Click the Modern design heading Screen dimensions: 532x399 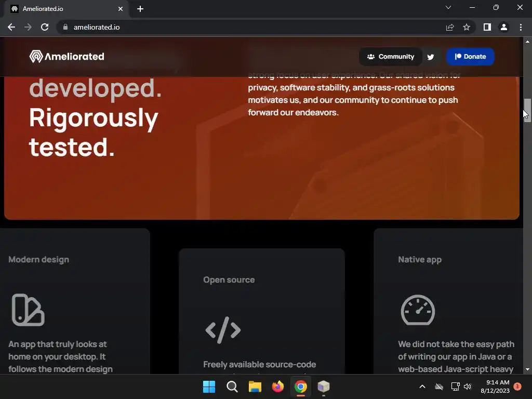pos(38,260)
